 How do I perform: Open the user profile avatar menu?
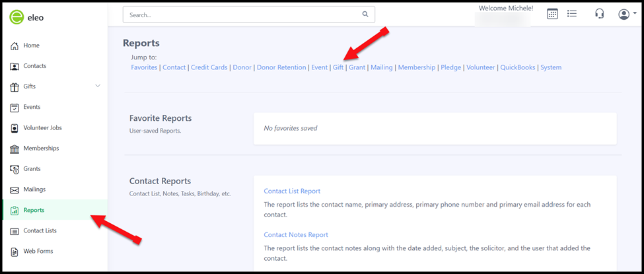627,15
